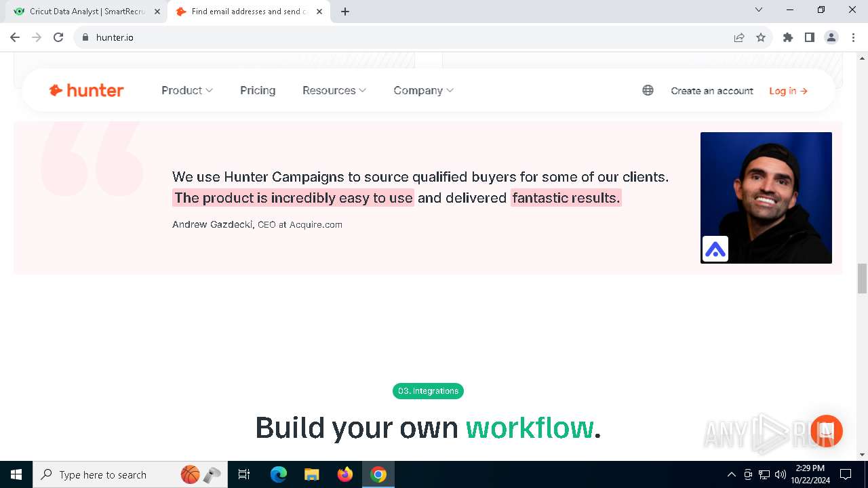
Task: Open the notification center icon
Action: point(846,474)
